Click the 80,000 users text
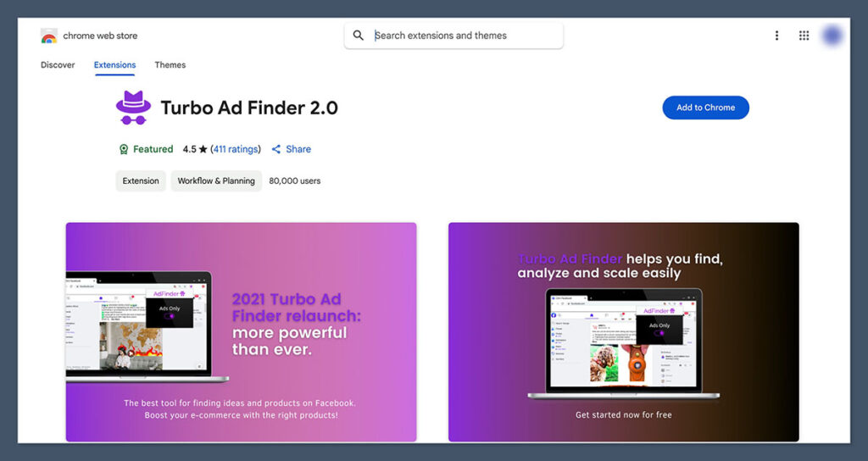Screen dimensions: 868x461 [x=294, y=181]
